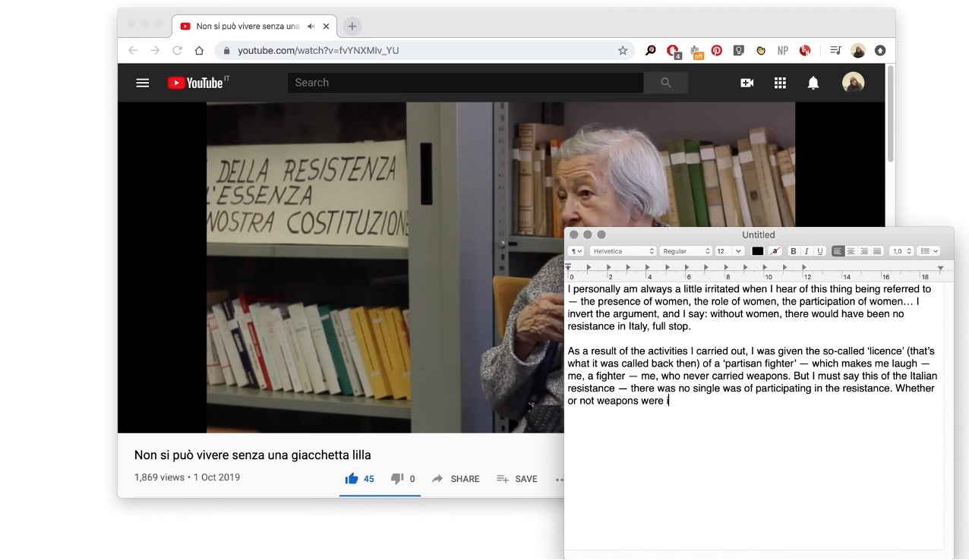This screenshot has height=560, width=969.
Task: Expand the font size 12 dropdown
Action: 737,251
